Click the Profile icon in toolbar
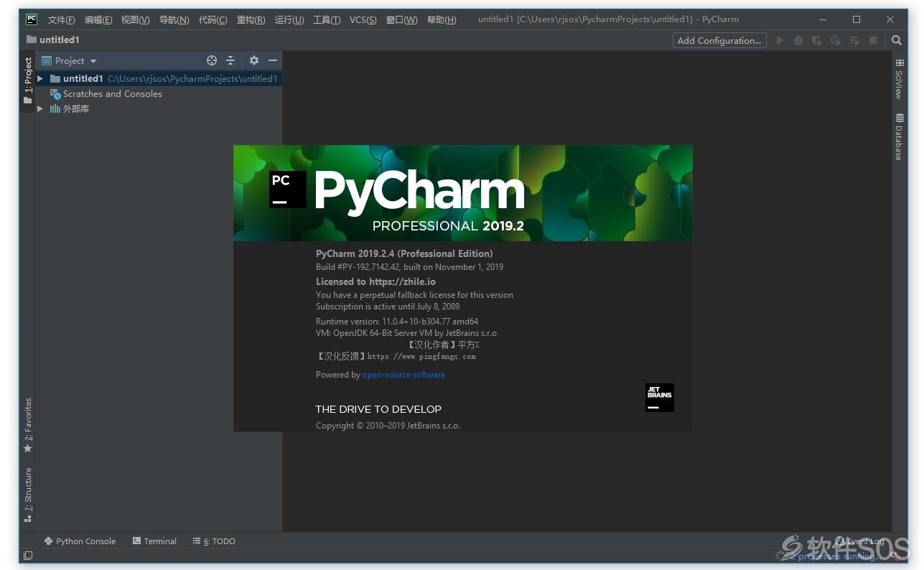Image resolution: width=924 pixels, height=570 pixels. 836,41
